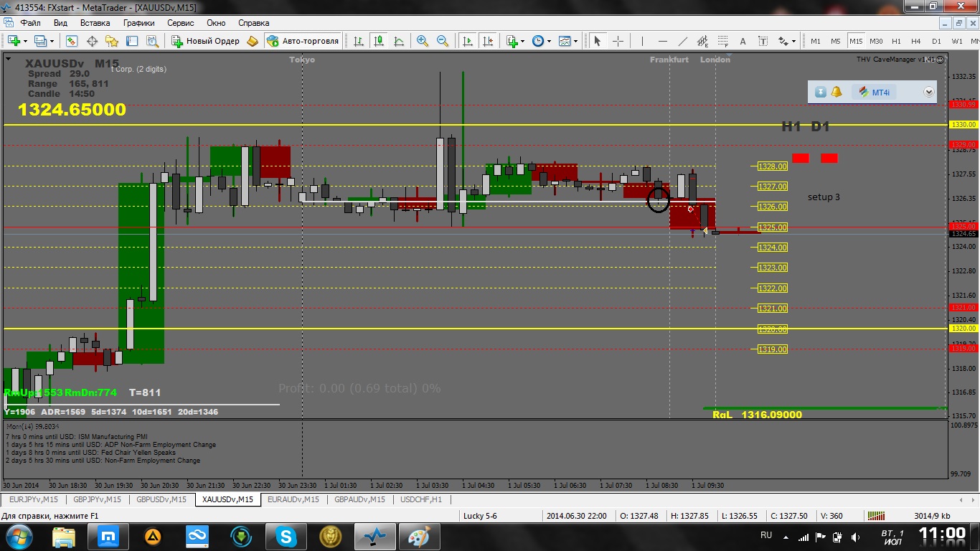Image resolution: width=980 pixels, height=551 pixels.
Task: Expand MT4i widget chevron
Action: coord(929,92)
